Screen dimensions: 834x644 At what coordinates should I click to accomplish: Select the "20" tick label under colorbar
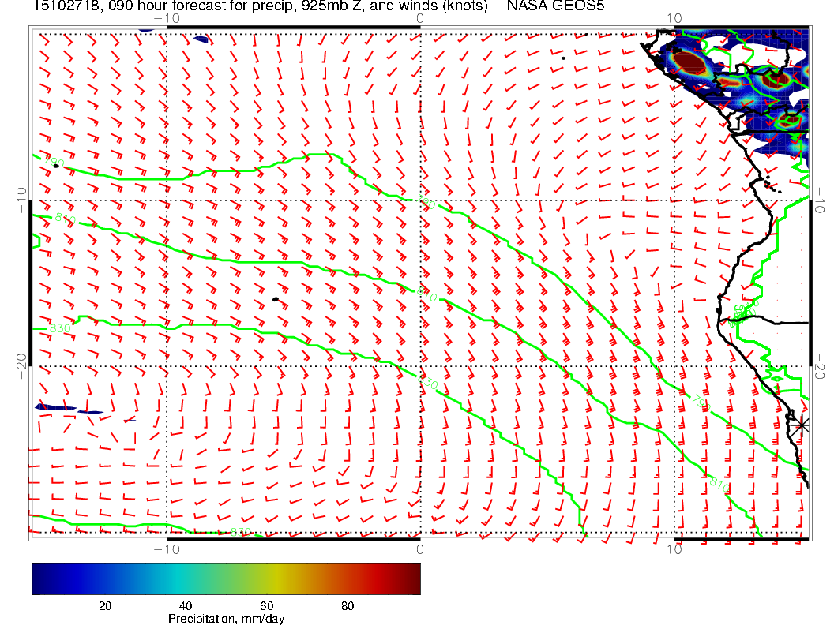(104, 606)
